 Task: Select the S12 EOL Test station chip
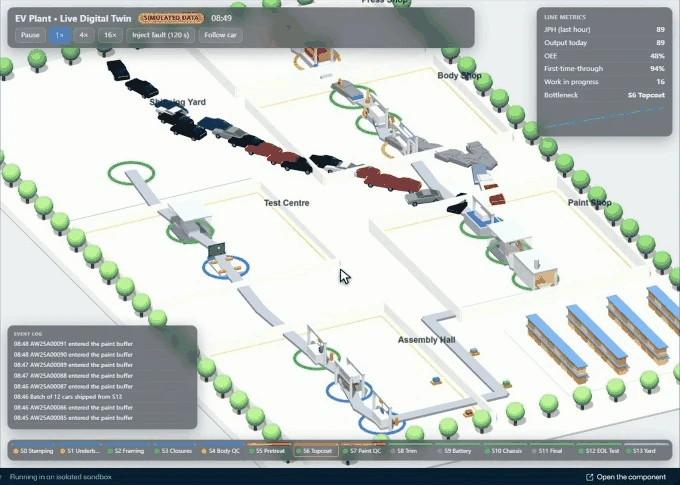click(598, 451)
